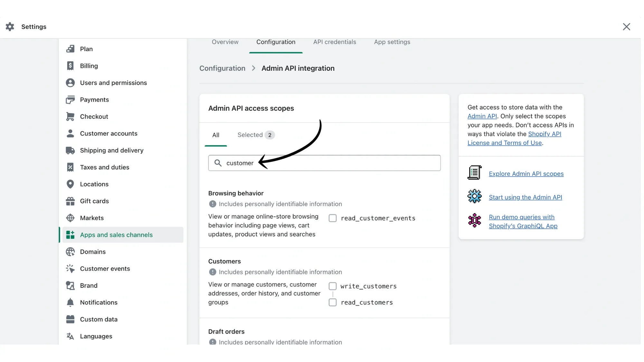Switch to the API credentials tab

(x=335, y=42)
